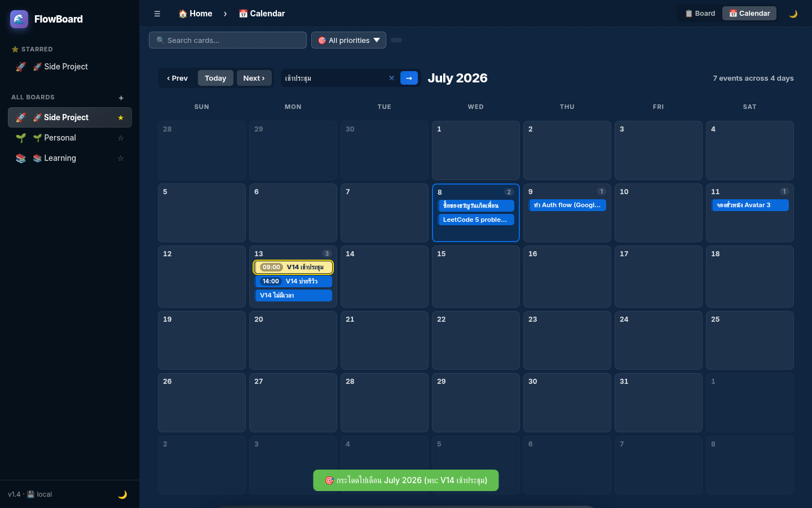Go to previous month with Prev
The width and height of the screenshot is (812, 508).
tap(178, 78)
